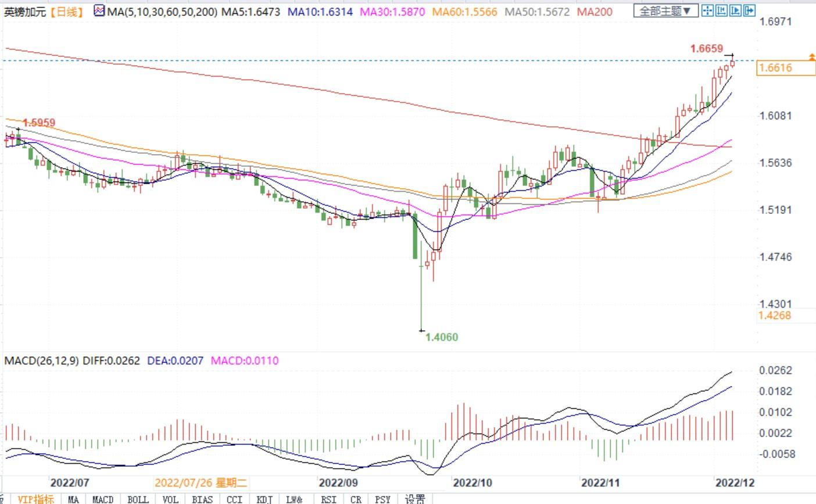Show the KDJ indicator

coord(264,499)
